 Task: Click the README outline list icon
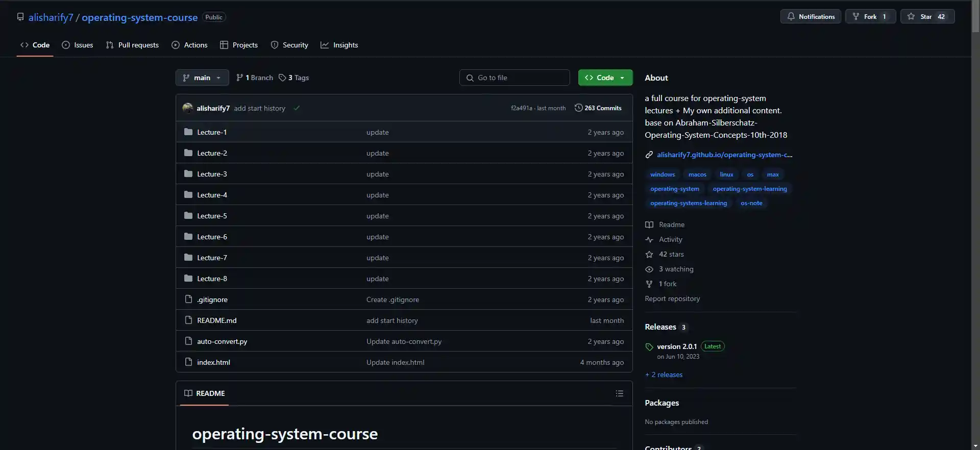click(x=619, y=393)
